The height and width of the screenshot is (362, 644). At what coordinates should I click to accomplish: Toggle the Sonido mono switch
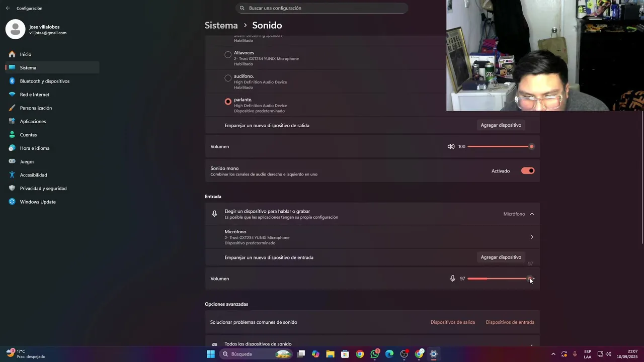(x=528, y=171)
